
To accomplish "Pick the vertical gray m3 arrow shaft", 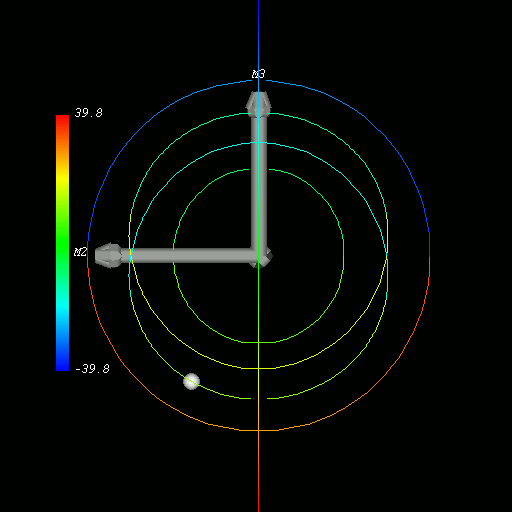I will 259,182.
